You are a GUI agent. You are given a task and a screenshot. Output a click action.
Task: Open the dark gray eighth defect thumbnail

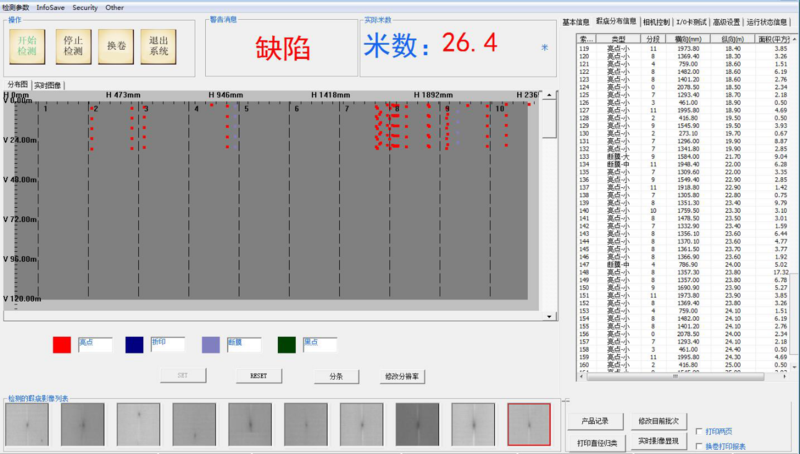pos(416,424)
